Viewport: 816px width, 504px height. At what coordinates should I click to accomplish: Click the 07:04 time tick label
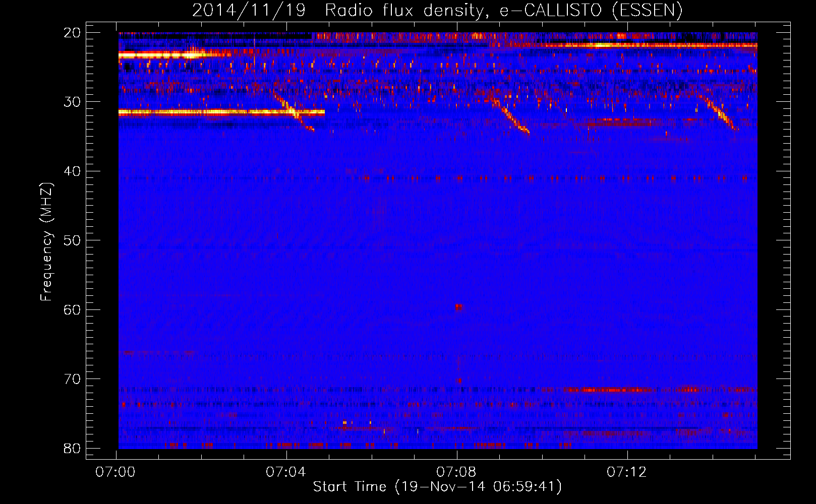coord(286,472)
